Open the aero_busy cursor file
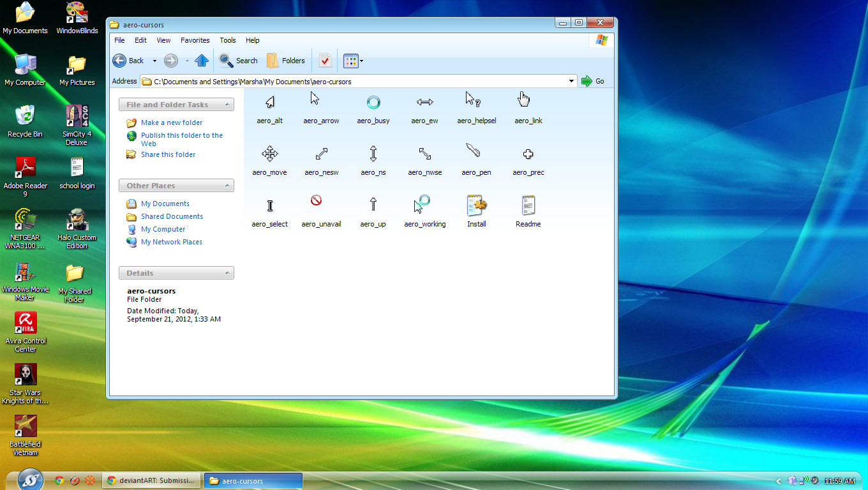 point(373,102)
